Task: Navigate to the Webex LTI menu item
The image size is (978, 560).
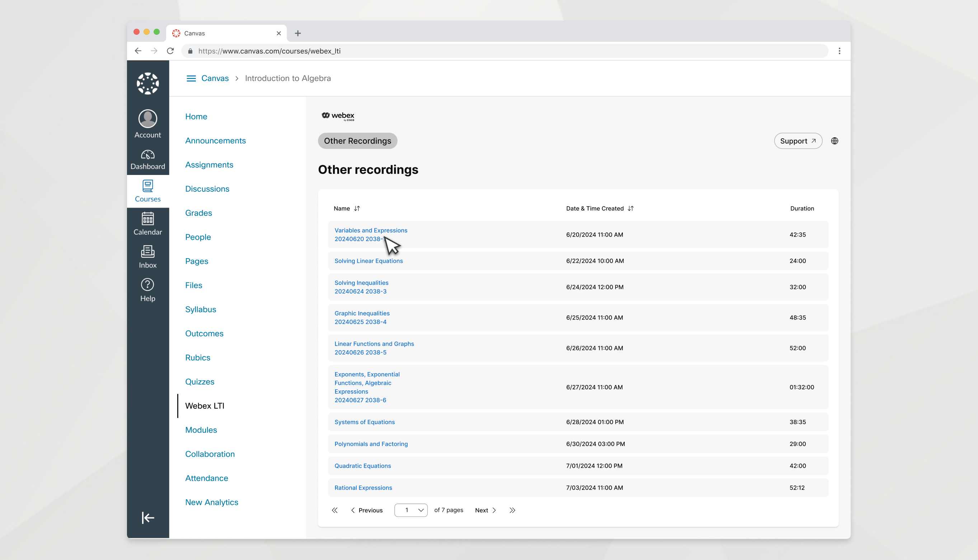Action: (205, 405)
